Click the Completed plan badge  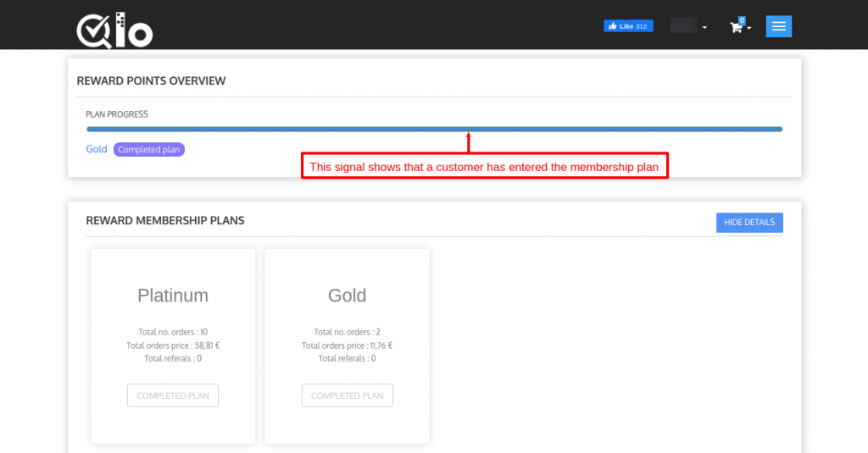(149, 149)
